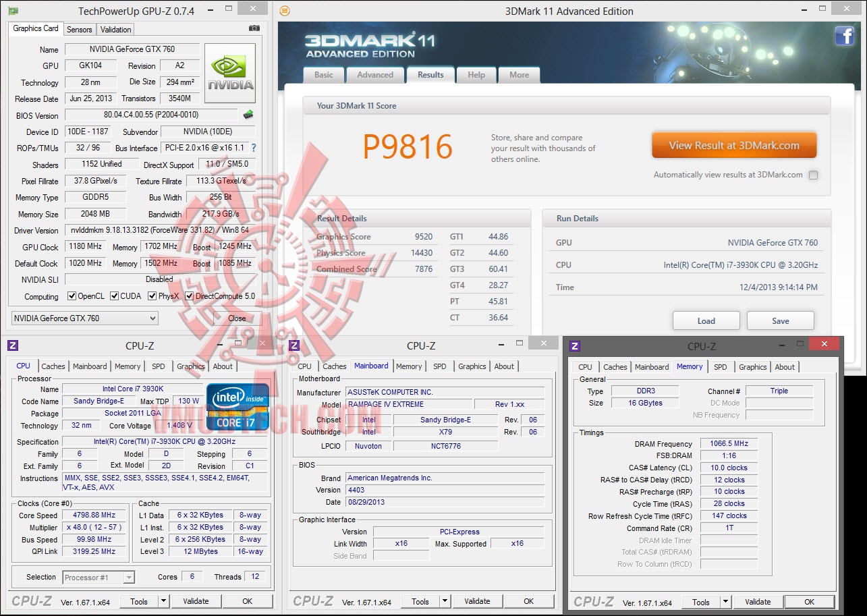Click OK in the Memory CPU-Z window

coord(810,602)
